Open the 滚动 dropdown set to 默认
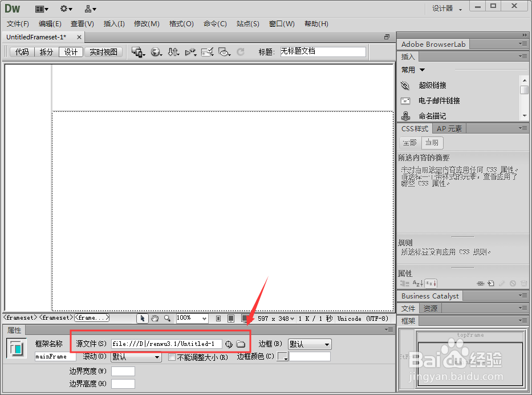This screenshot has width=532, height=395. 136,357
